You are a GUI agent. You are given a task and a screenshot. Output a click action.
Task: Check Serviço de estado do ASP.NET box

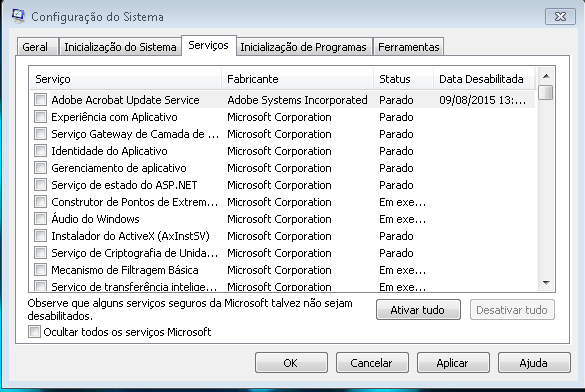tap(40, 185)
